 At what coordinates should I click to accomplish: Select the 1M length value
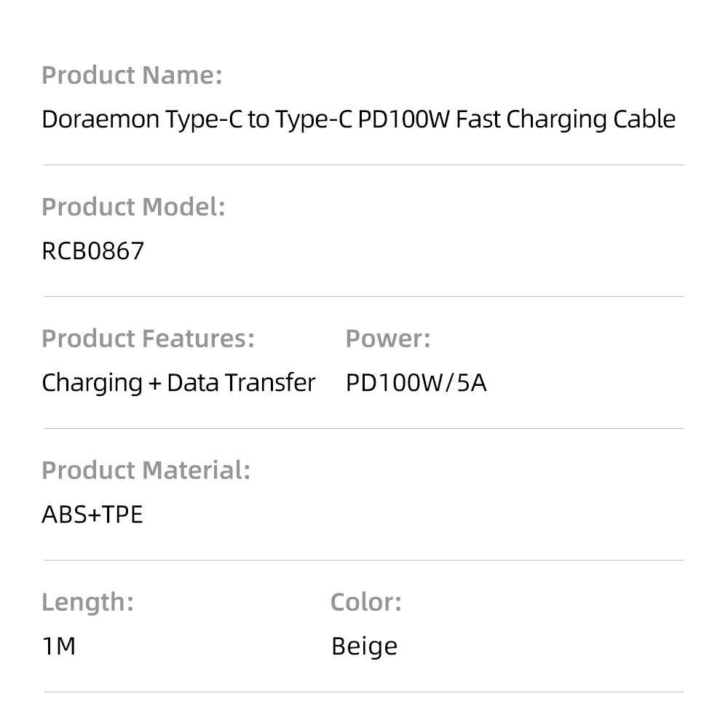(59, 646)
